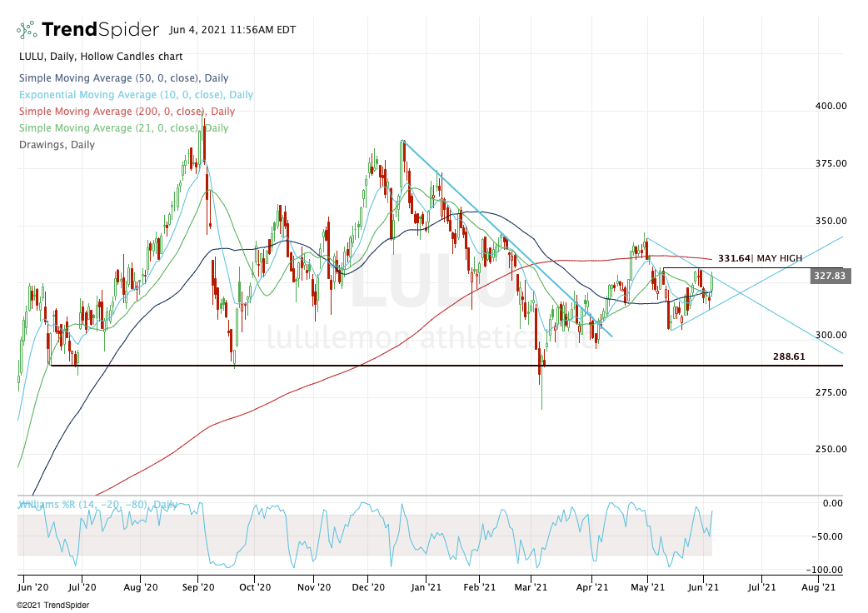Select Exponential Moving Average (10, 0, close) legend
The height and width of the screenshot is (613, 868).
136,95
